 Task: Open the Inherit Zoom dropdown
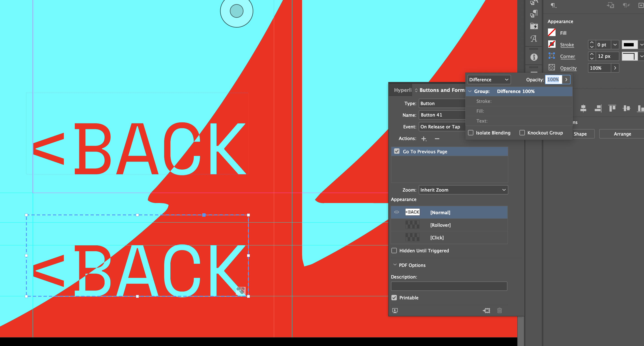coord(463,190)
